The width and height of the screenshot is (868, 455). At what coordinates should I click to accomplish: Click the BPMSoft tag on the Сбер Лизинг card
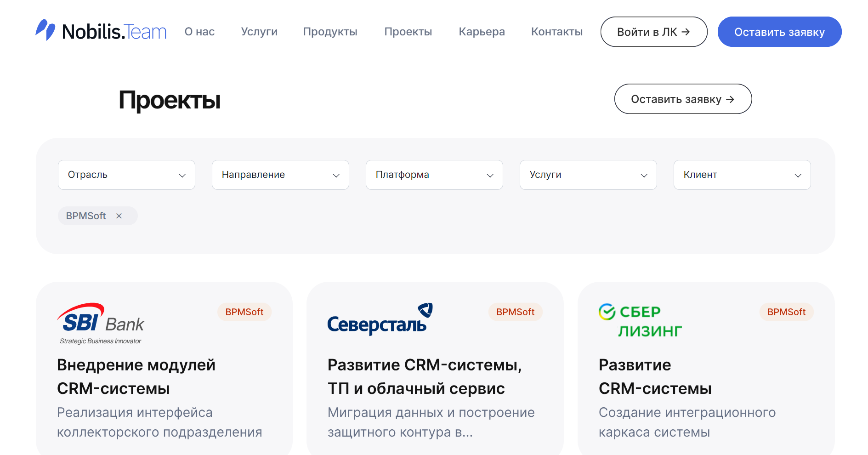(x=786, y=312)
